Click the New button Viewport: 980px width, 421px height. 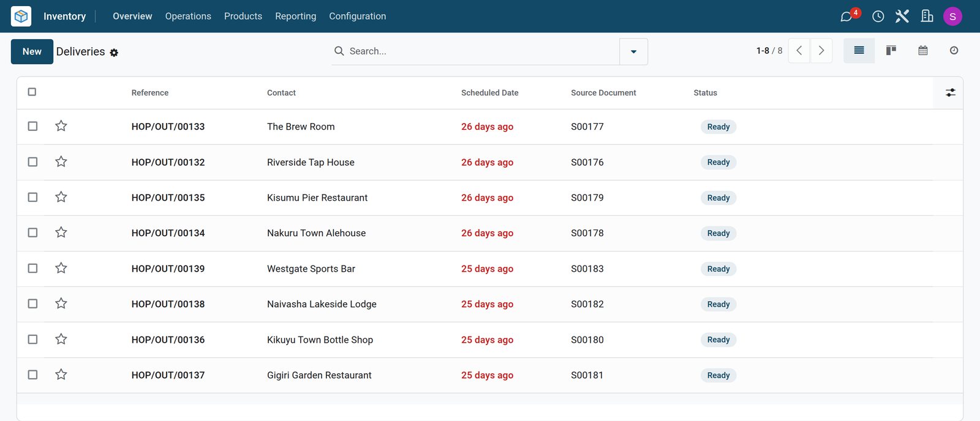32,51
